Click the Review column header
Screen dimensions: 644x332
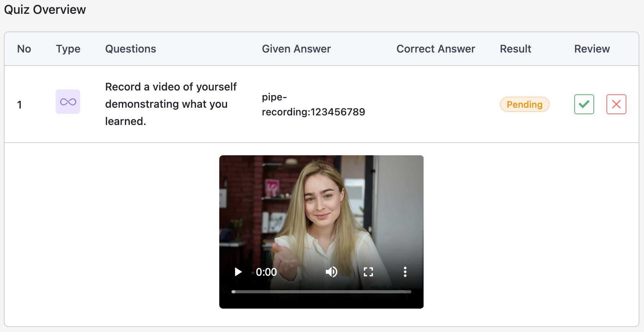point(592,49)
